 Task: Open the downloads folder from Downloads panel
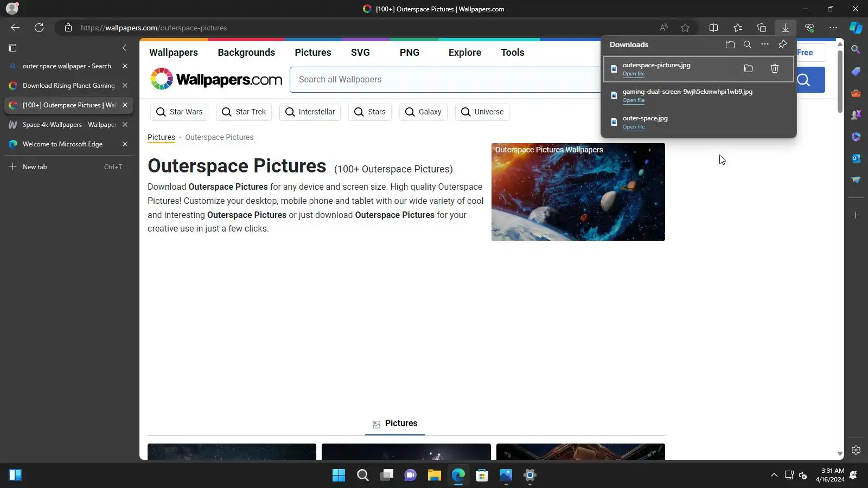730,44
